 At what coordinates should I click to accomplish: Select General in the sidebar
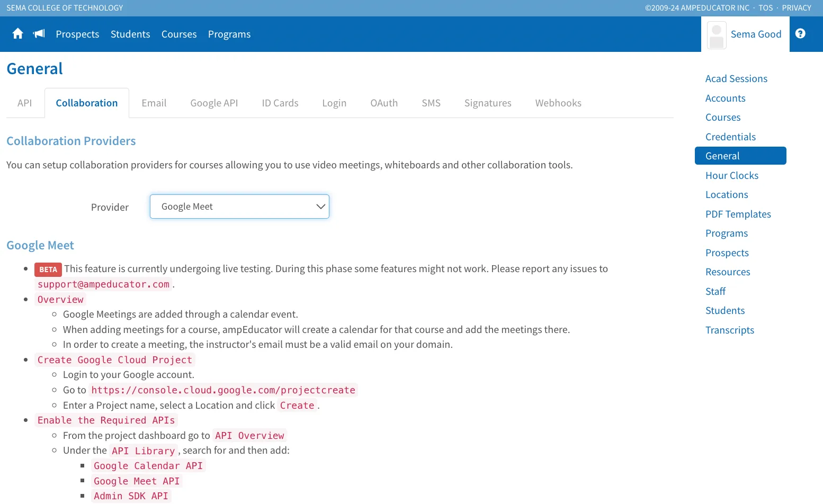click(740, 156)
